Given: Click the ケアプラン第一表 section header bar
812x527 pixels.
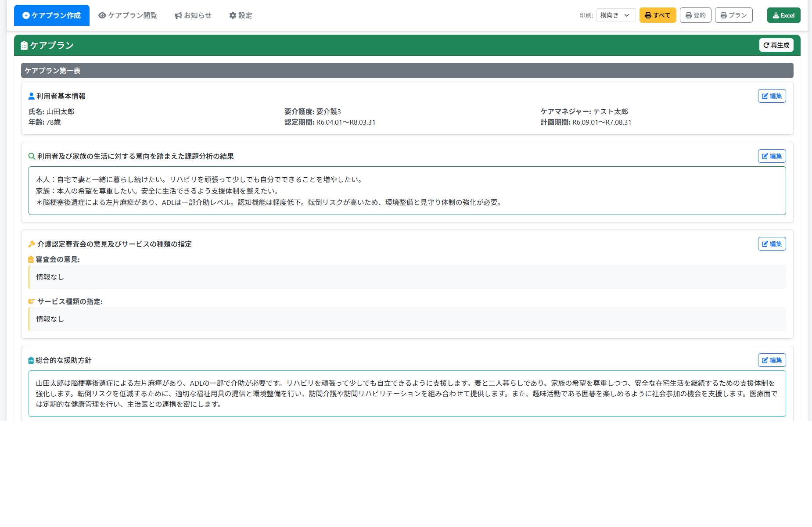Looking at the screenshot, I should tap(407, 71).
